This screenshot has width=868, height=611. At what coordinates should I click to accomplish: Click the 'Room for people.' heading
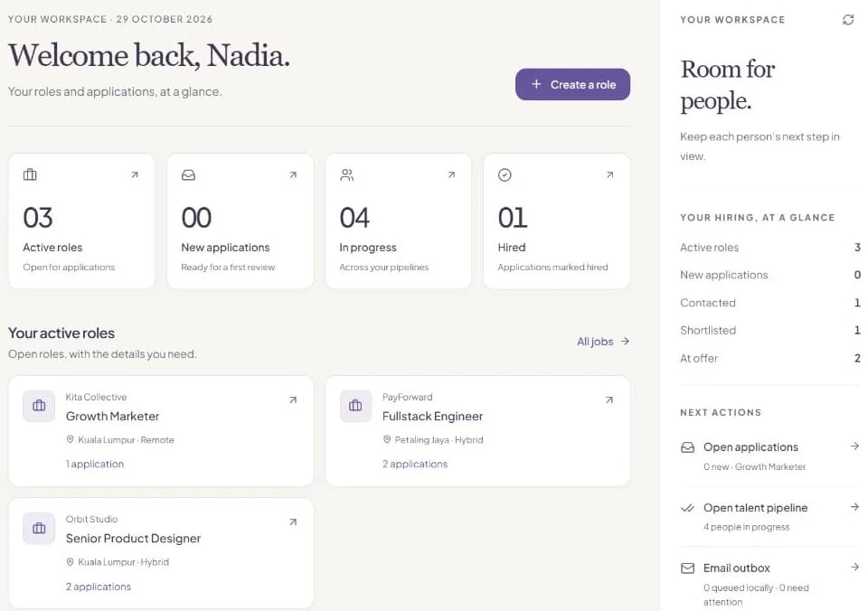point(727,85)
